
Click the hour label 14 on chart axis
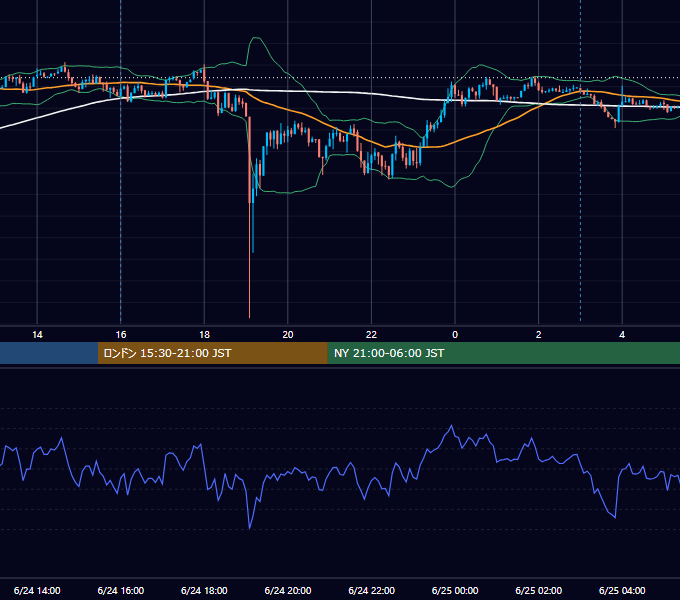[x=37, y=335]
